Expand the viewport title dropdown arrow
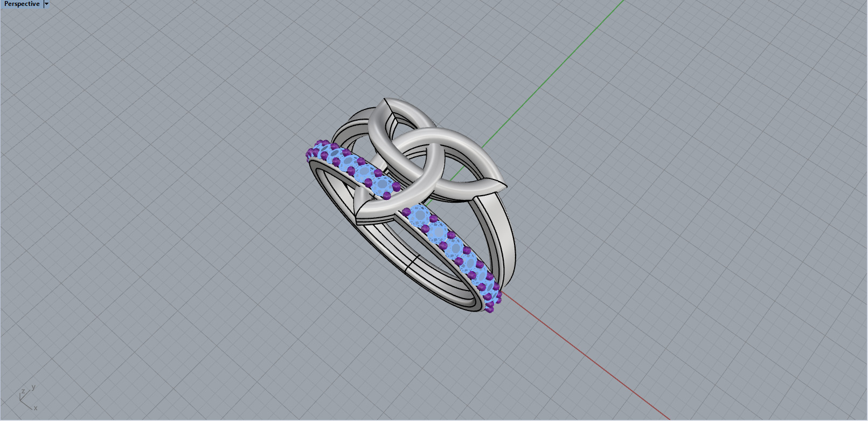Viewport: 868px width, 421px height. click(x=46, y=4)
